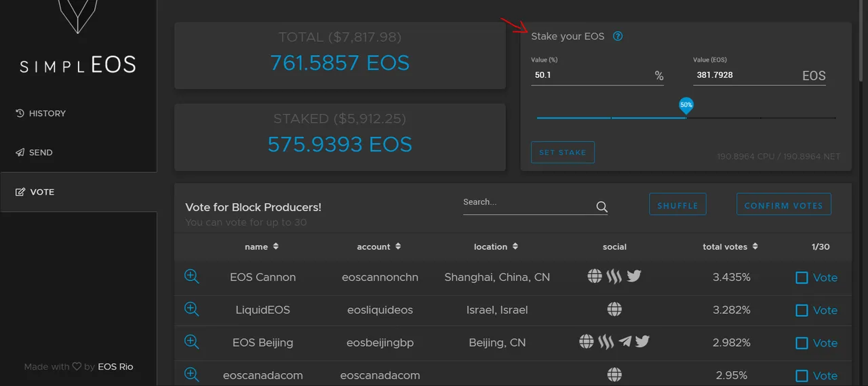
Task: Tick the Vote checkbox for eoscanadacom
Action: pyautogui.click(x=802, y=375)
